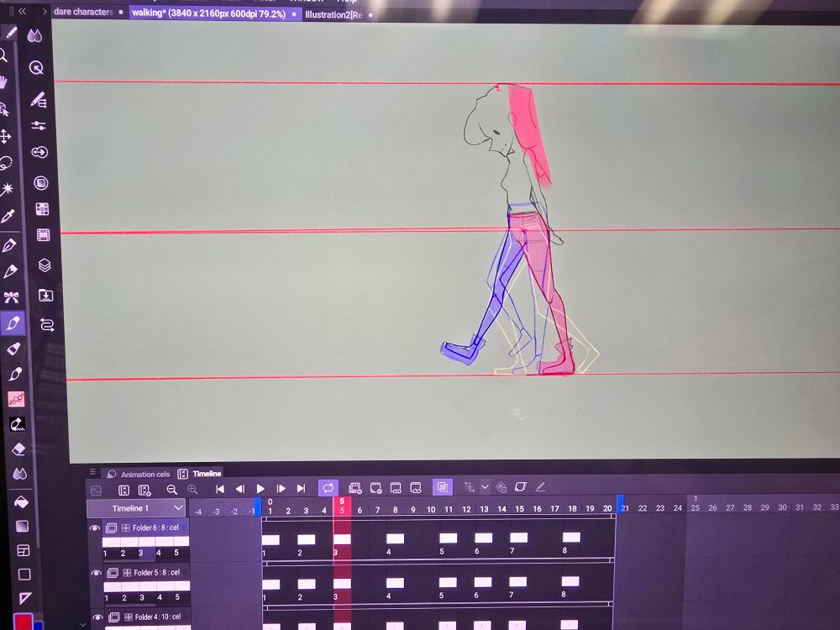Switch to the walking* canvas tab
Image resolution: width=840 pixels, height=630 pixels.
208,13
